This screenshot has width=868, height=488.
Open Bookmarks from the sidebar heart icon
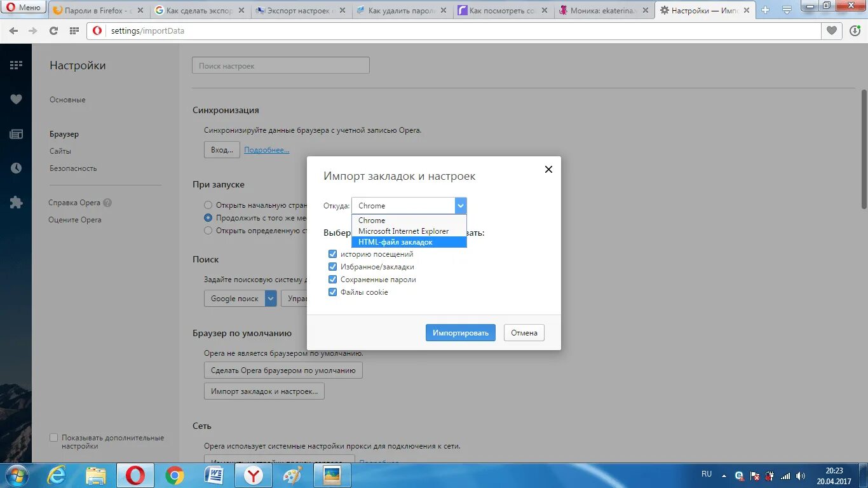[16, 99]
